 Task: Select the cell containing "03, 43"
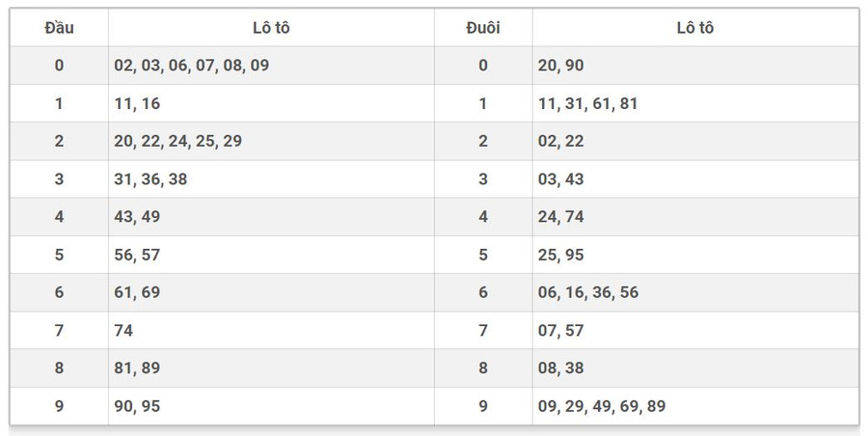(x=560, y=178)
